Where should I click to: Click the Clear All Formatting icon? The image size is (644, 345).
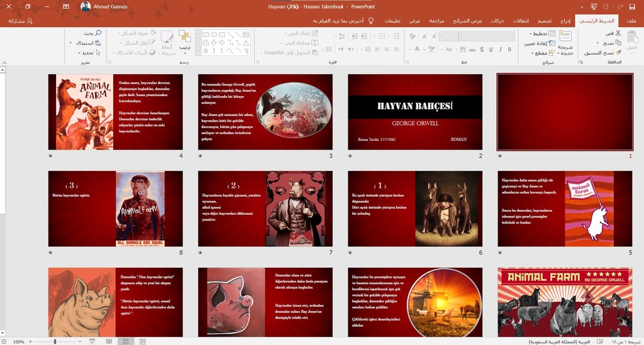tap(413, 36)
